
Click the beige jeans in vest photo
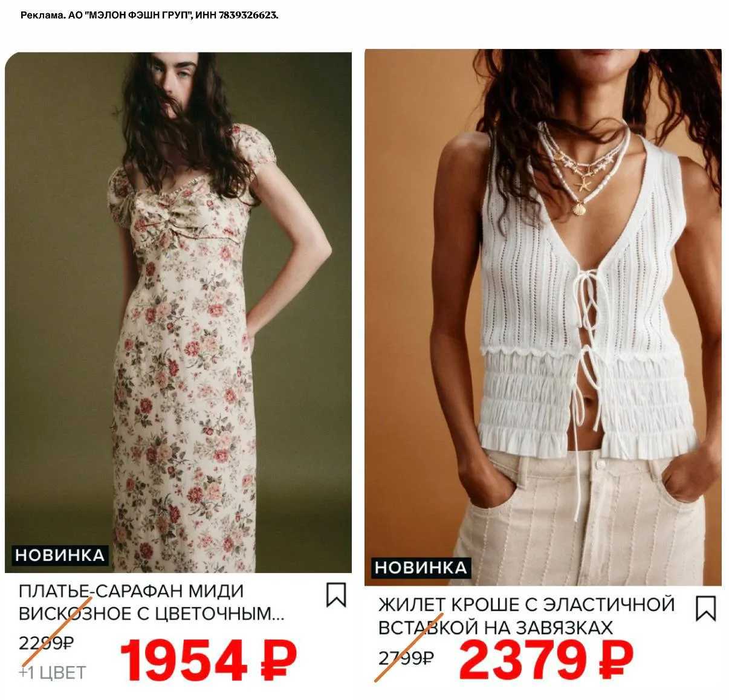580,520
